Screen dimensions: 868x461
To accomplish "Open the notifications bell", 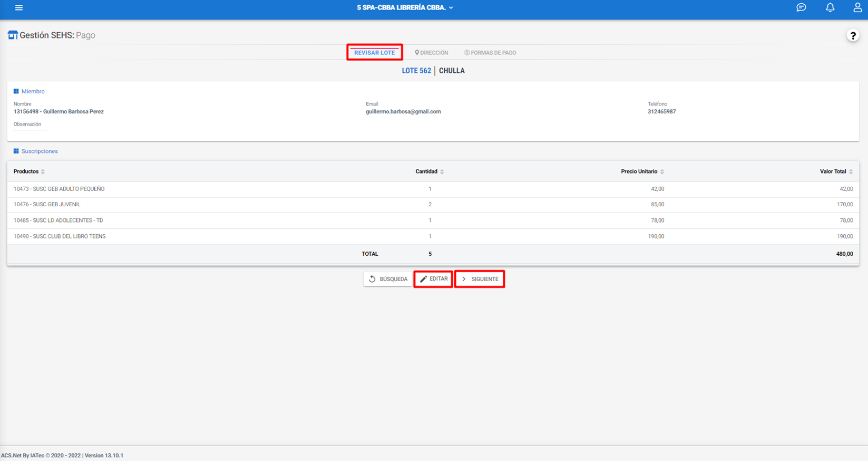I will [830, 7].
